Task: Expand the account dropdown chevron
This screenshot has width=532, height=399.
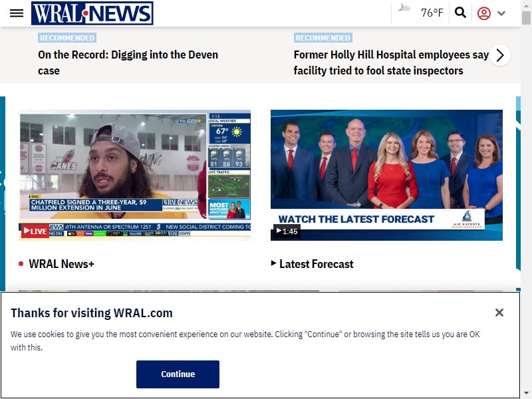Action: [x=501, y=13]
